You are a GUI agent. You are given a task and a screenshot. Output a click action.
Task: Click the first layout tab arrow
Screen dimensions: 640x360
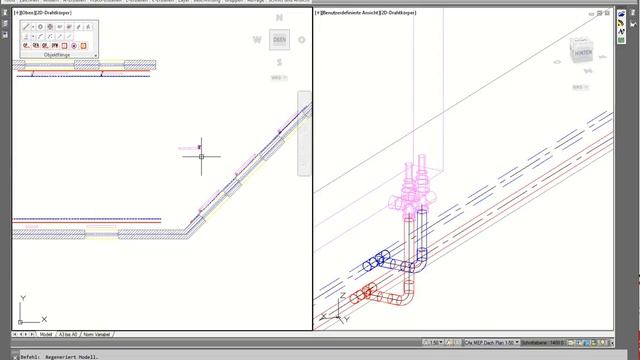tap(16, 334)
